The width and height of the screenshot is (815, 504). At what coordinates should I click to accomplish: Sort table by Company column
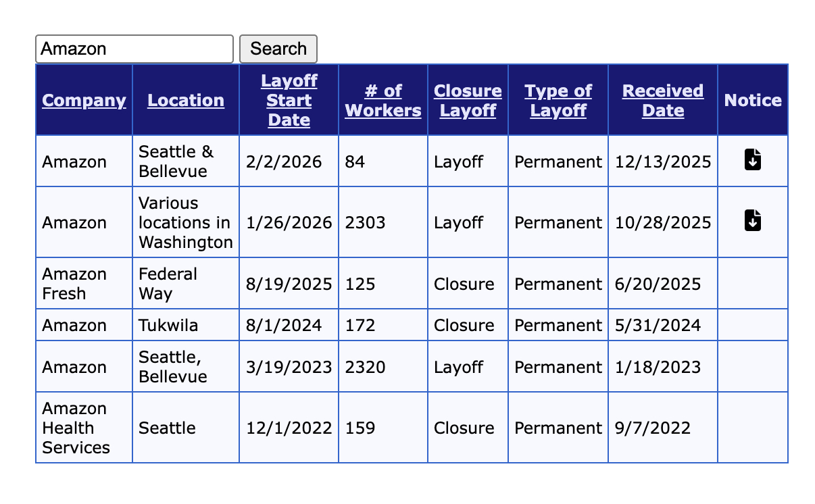(84, 101)
